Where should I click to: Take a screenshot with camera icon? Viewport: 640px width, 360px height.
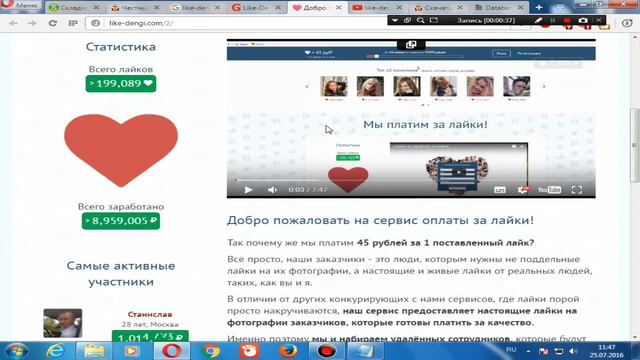click(583, 20)
